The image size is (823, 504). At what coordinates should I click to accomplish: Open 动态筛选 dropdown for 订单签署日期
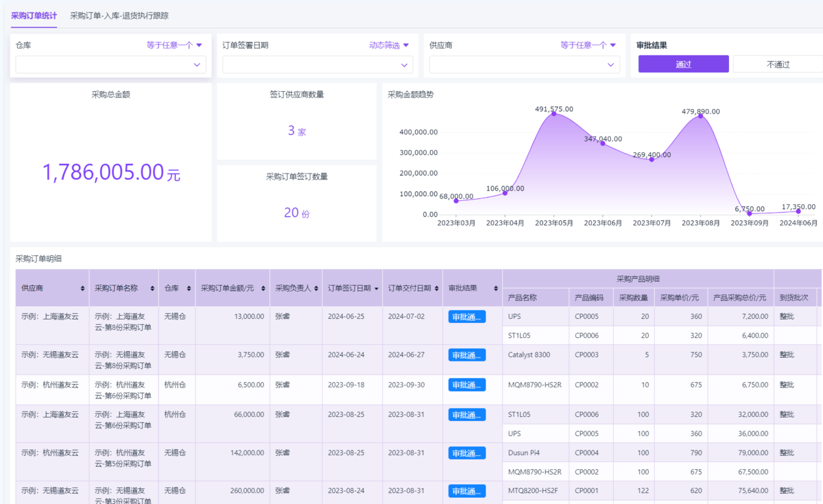tap(389, 45)
